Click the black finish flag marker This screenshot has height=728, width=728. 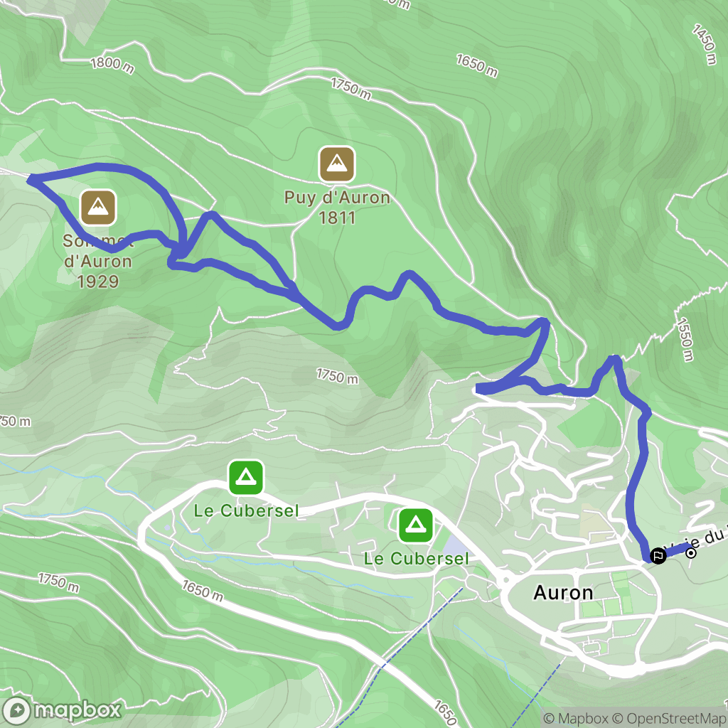click(x=658, y=555)
